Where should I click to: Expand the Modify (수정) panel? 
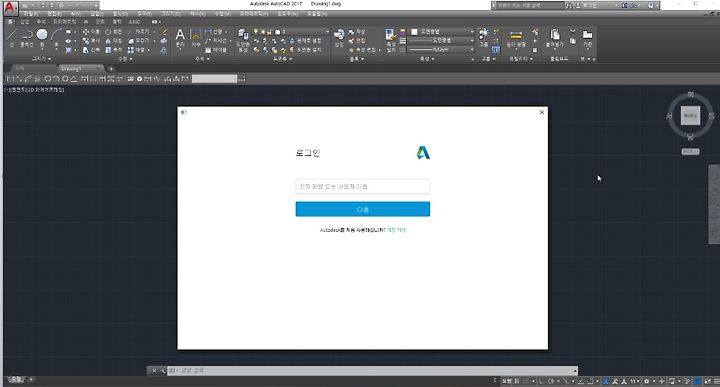click(126, 59)
